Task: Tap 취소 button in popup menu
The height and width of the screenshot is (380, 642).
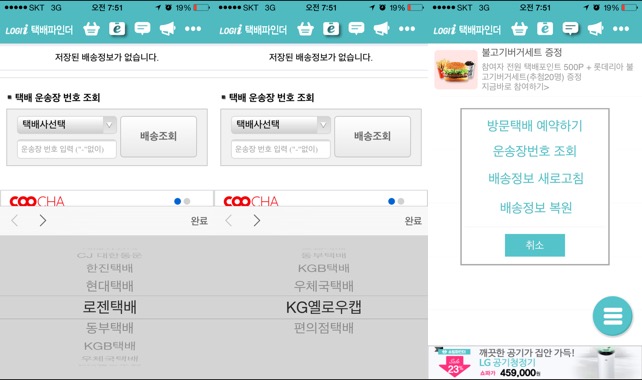Action: pos(535,245)
